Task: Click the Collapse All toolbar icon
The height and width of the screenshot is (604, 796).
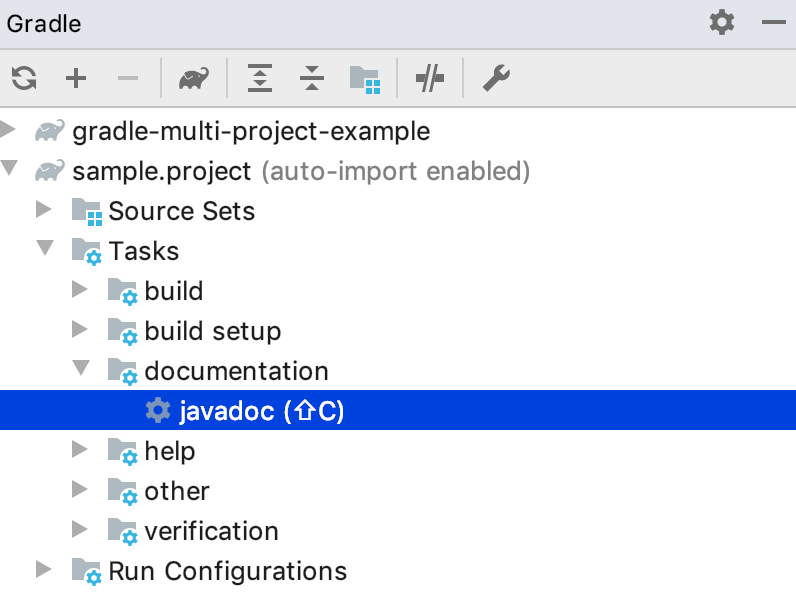Action: point(312,78)
